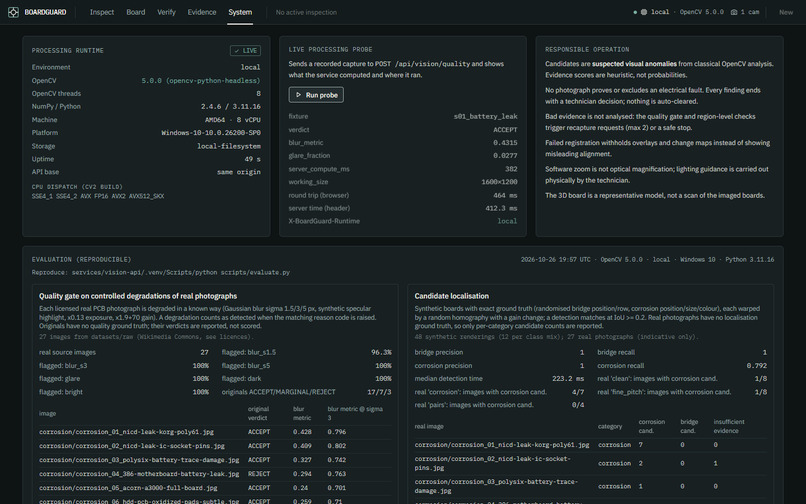Viewport: 806px width, 504px height.
Task: Click the Quality gate on controlled degradations heading
Action: (138, 296)
